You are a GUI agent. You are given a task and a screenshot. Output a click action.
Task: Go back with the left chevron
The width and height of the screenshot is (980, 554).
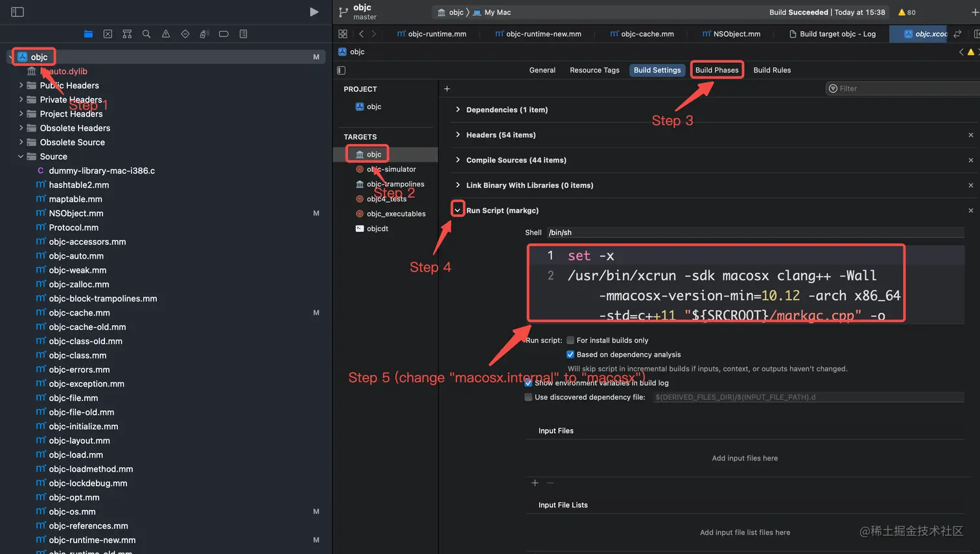361,34
